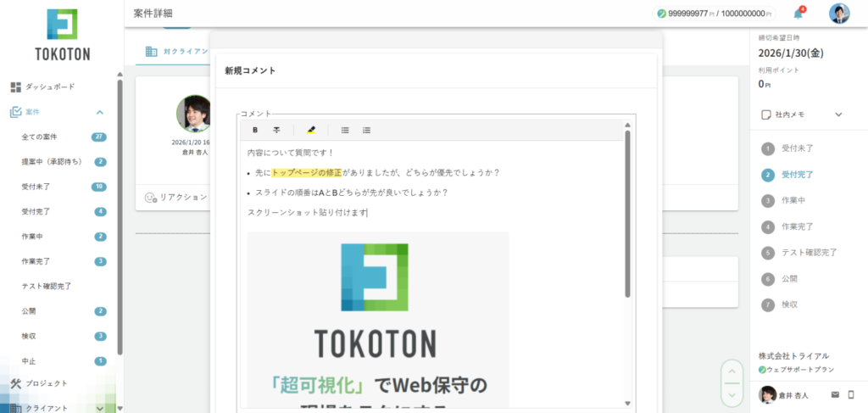The height and width of the screenshot is (413, 868).
Task: Set status to 受付未了 step
Action: coord(796,148)
